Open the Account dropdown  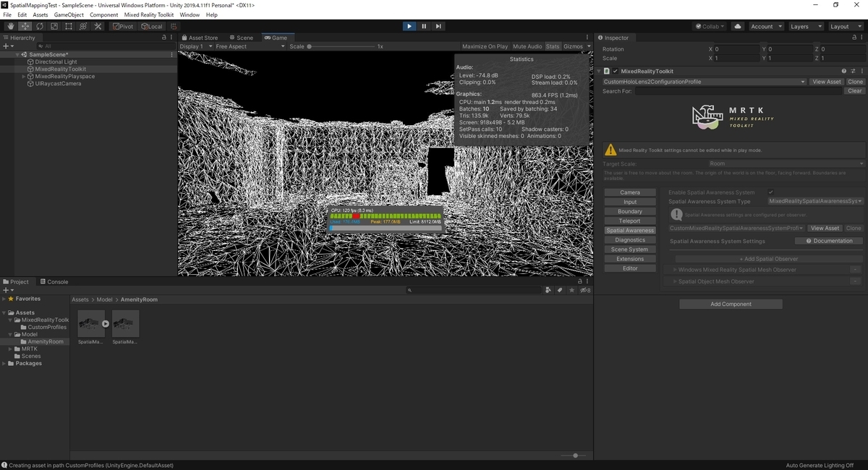(766, 26)
